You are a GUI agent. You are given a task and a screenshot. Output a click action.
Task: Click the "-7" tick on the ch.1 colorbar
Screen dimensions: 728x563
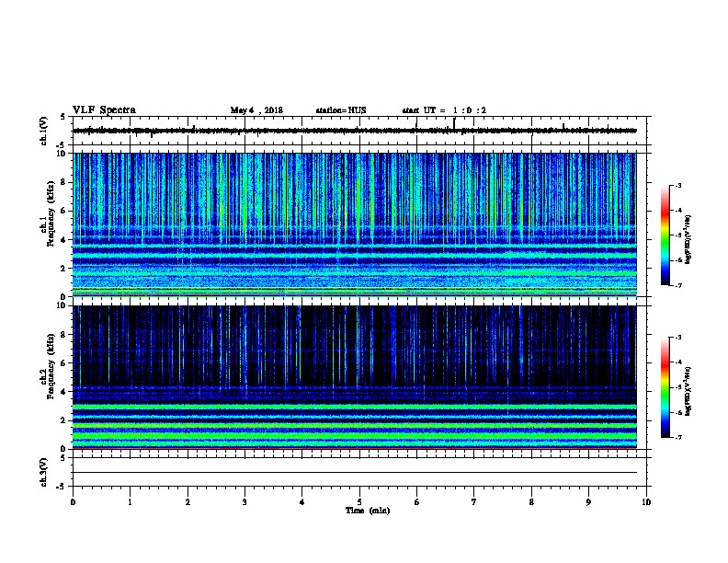tap(677, 285)
